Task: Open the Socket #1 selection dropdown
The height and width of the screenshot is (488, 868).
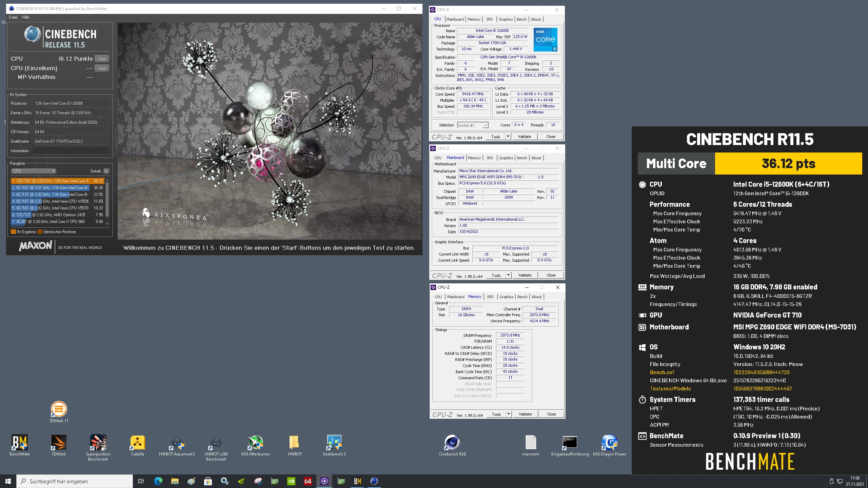Action: coord(473,125)
